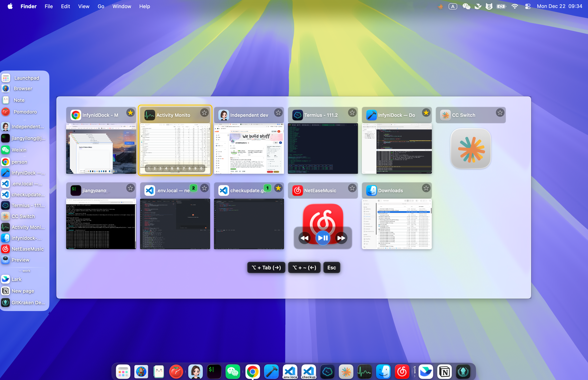Unpin the starred InfyniDock — Do window
Viewport: 588px width, 380px height.
426,113
